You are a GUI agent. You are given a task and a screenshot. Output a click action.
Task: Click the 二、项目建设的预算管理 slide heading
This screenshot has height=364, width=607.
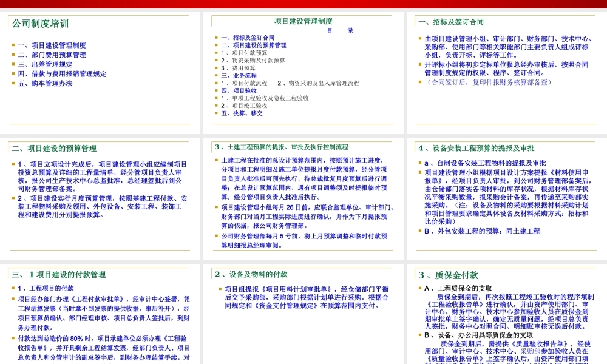[x=54, y=149]
